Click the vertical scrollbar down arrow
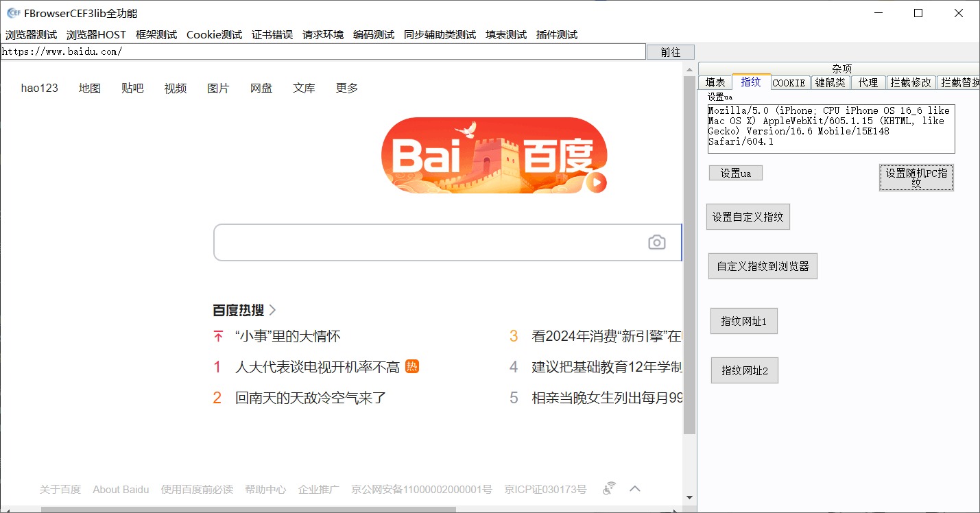The width and height of the screenshot is (980, 513). click(x=689, y=497)
